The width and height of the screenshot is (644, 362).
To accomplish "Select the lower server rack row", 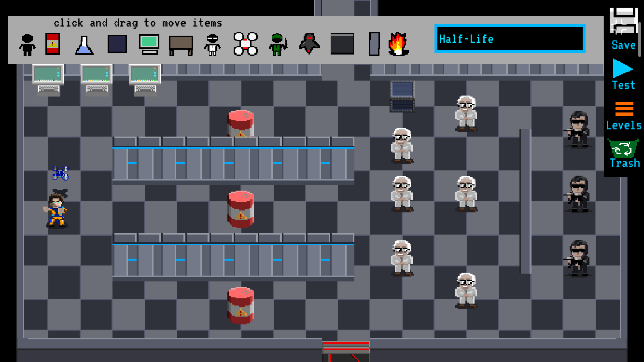I will (233, 257).
